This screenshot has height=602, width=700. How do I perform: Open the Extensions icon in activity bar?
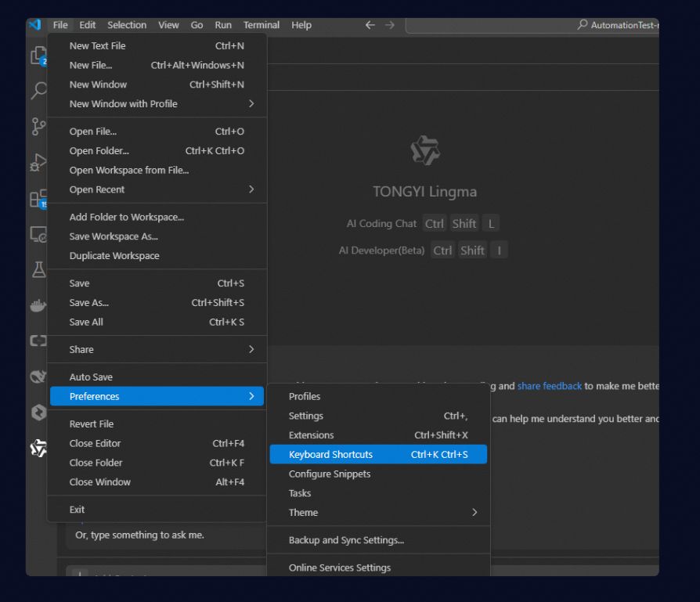coord(38,199)
